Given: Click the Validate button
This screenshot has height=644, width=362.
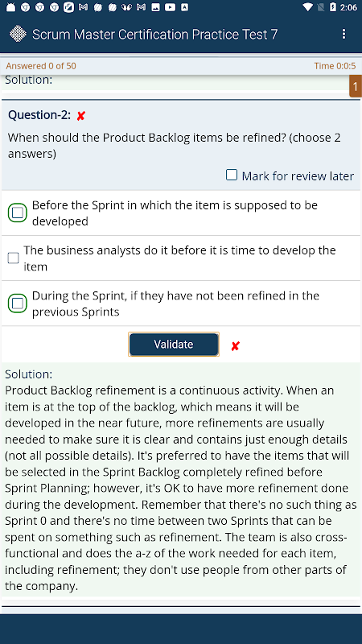Looking at the screenshot, I should (174, 345).
